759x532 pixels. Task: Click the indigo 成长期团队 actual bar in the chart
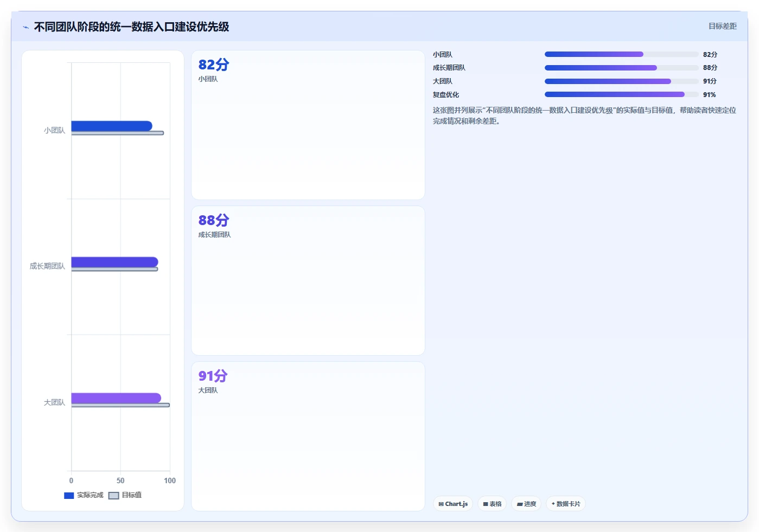114,262
